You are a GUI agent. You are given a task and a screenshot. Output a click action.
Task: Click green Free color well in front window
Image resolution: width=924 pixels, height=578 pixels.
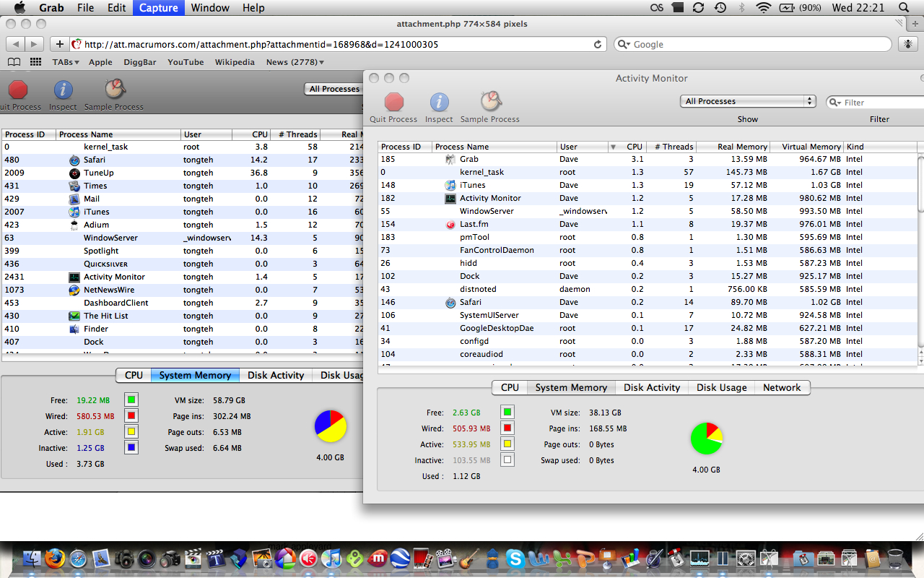[x=507, y=413]
